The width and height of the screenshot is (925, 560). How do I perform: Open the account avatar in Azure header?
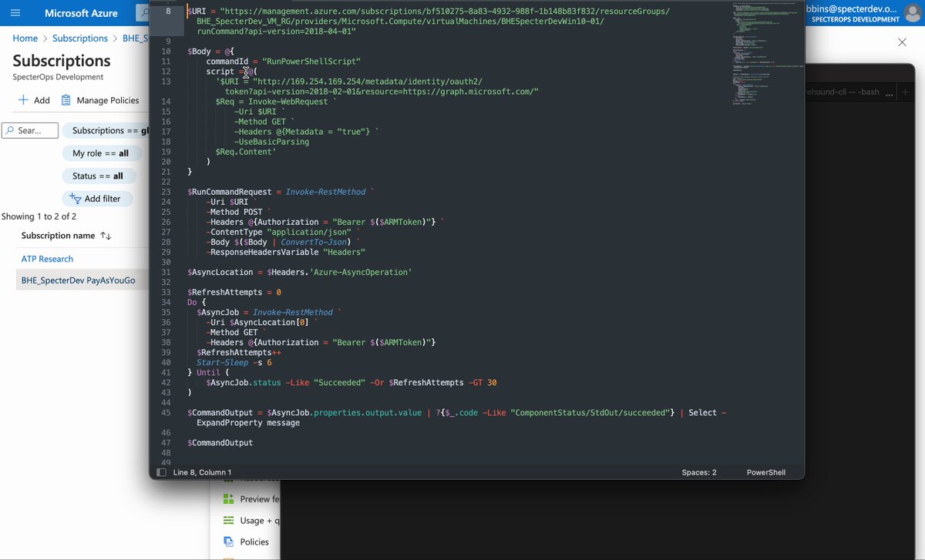913,13
